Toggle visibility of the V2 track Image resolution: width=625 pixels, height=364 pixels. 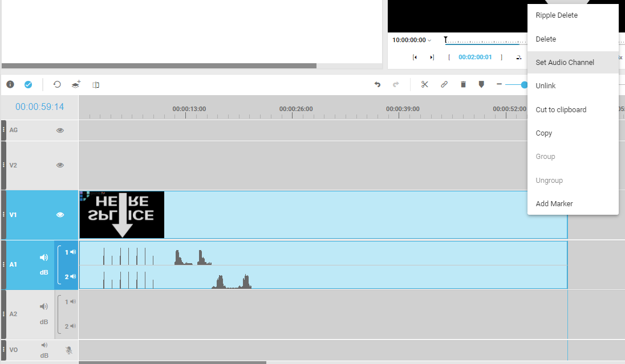pyautogui.click(x=60, y=165)
